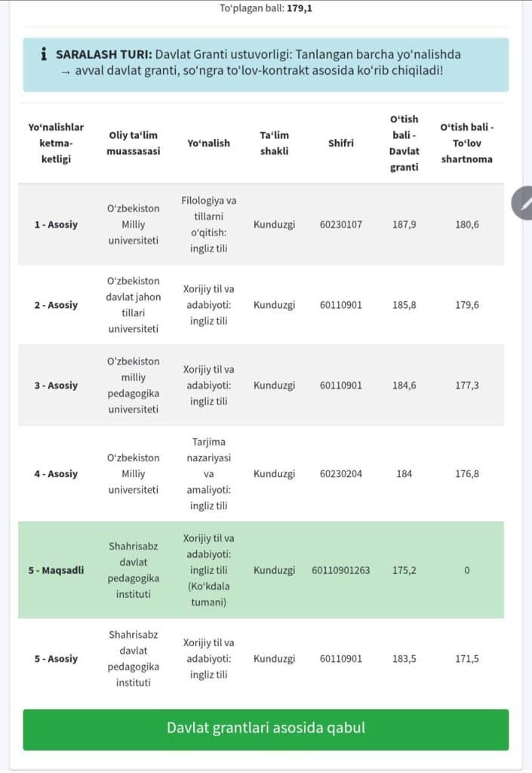This screenshot has width=532, height=773.
Task: Select the To'plagan ball 179,1 text
Action: 266,9
